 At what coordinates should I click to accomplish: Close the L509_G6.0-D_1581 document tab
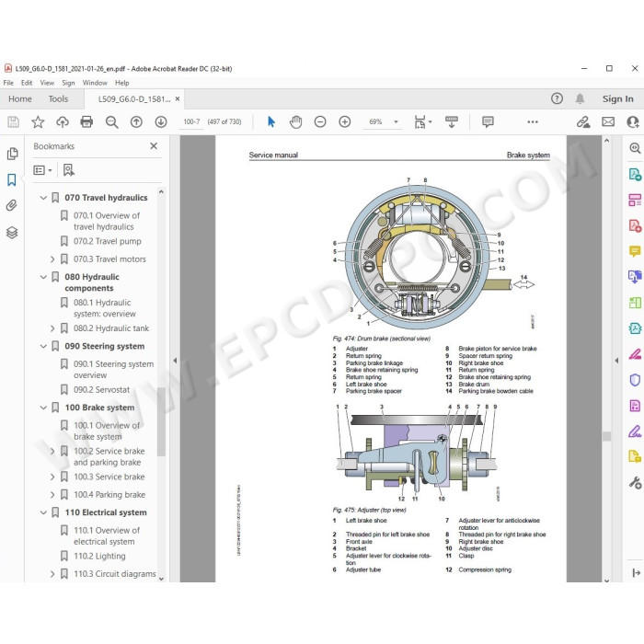(178, 99)
